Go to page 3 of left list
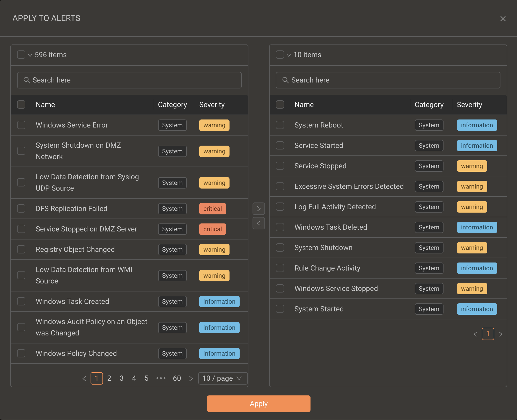Viewport: 517px width, 420px height. (122, 378)
